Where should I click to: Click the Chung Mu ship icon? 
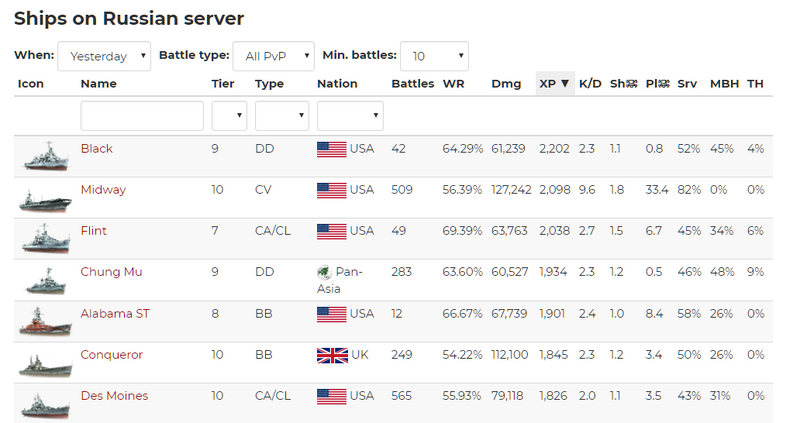[46, 281]
